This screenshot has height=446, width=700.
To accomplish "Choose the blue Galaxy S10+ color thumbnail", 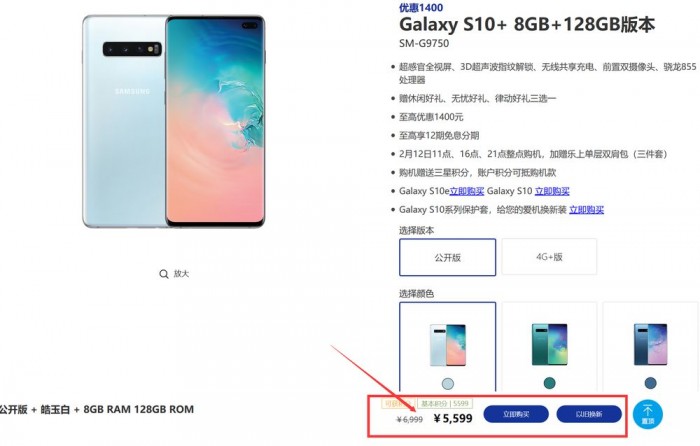I will tap(651, 344).
